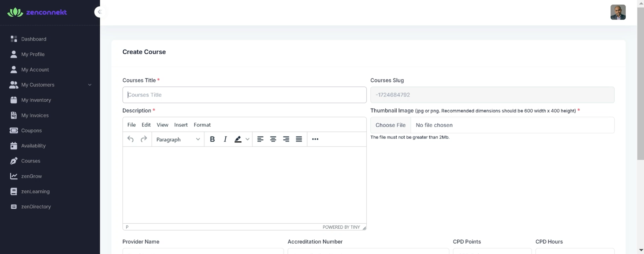Image resolution: width=644 pixels, height=254 pixels.
Task: Toggle italic text formatting
Action: point(225,139)
